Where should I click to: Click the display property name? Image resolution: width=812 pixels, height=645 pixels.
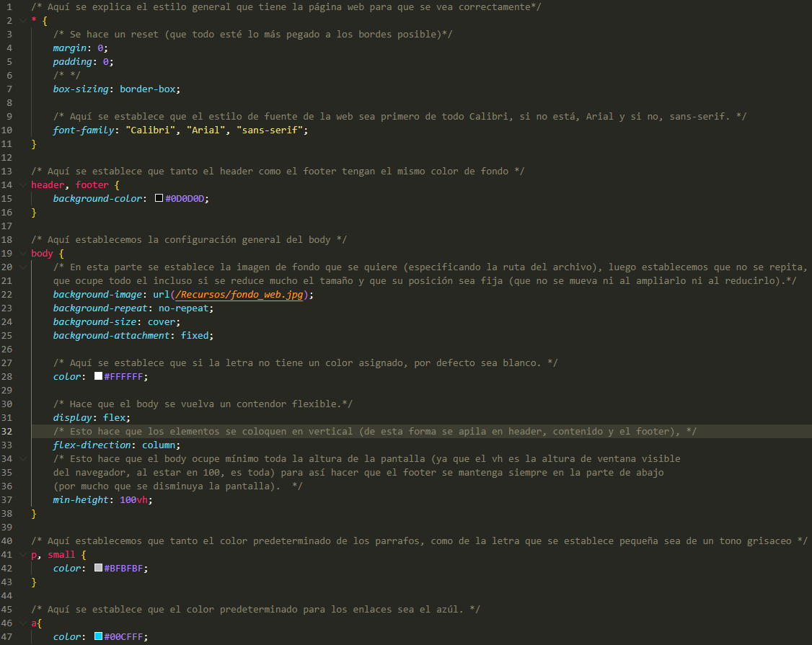coord(72,418)
